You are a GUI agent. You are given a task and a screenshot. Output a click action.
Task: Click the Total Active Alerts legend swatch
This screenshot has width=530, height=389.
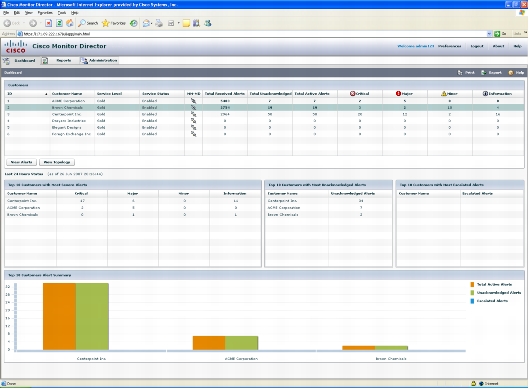coord(472,285)
